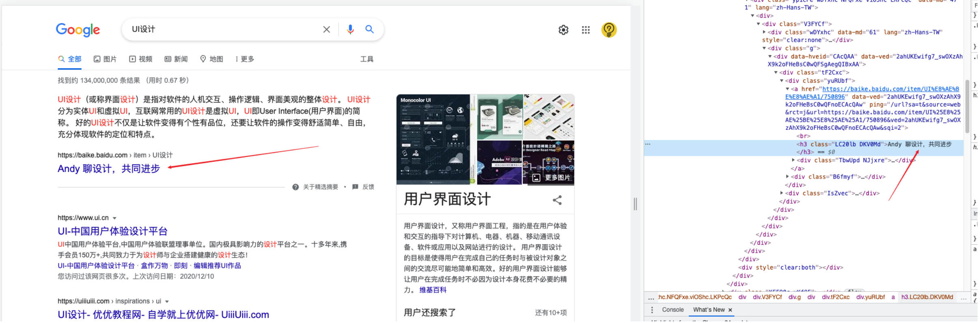Switch to the Console drawer tab
980x323 pixels.
tap(673, 310)
